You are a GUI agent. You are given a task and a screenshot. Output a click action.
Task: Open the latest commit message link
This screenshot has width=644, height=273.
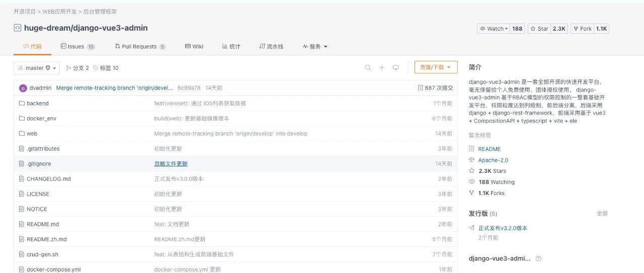(115, 88)
